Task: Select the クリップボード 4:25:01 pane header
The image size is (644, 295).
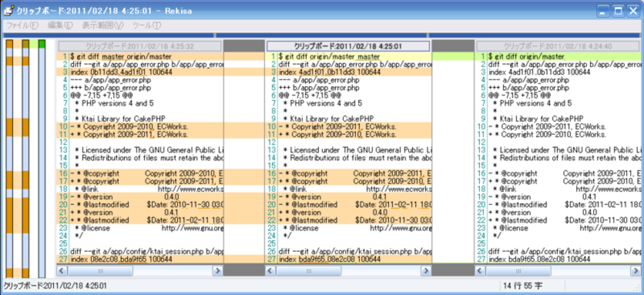Action: (348, 46)
